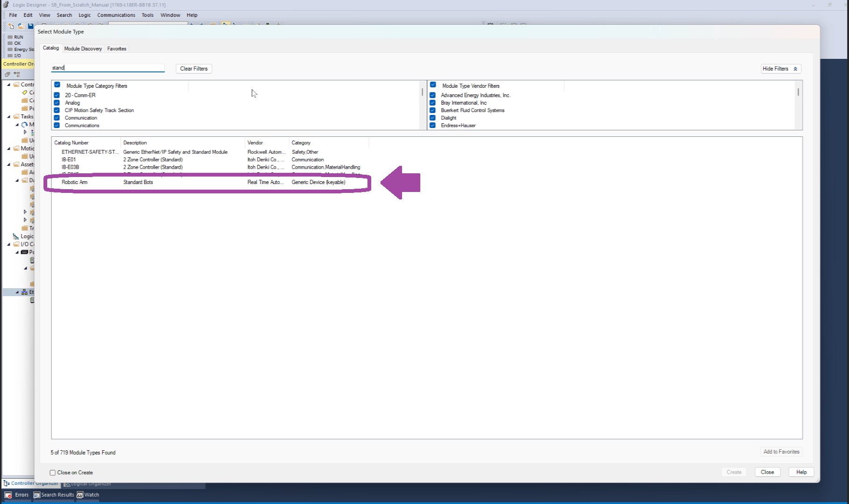Switch to the Module Discovery tab
Viewport: 849px width, 504px height.
tap(83, 49)
